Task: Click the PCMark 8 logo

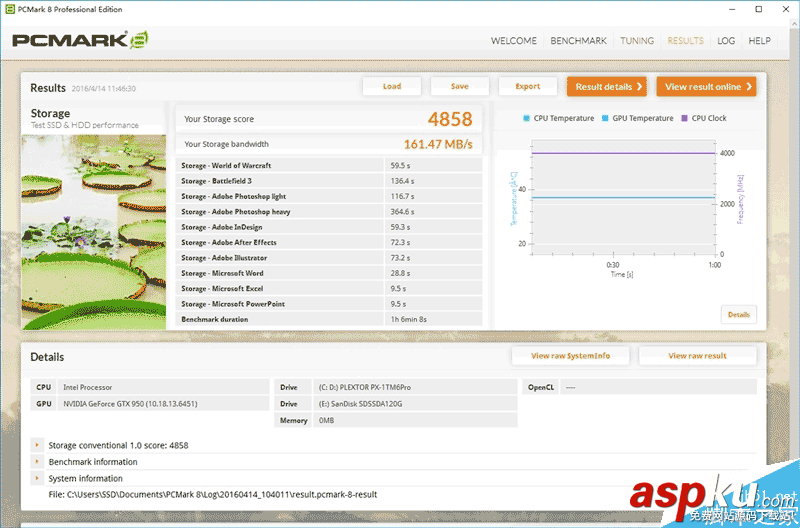Action: tap(80, 40)
